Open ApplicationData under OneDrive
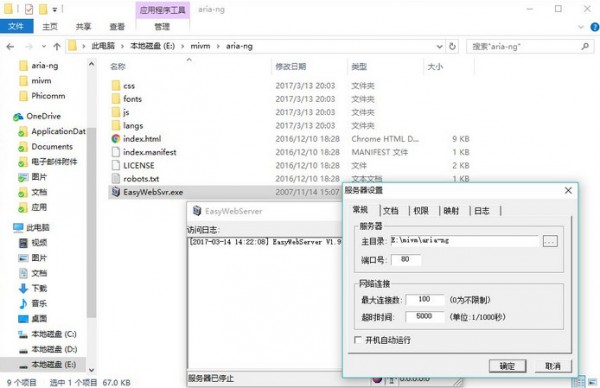The height and width of the screenshot is (388, 600). tap(58, 131)
